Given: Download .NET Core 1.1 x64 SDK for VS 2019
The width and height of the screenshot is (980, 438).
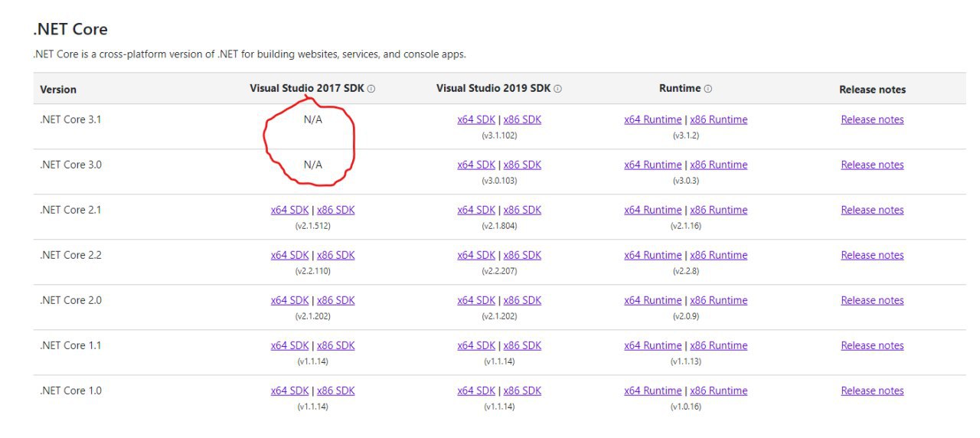Looking at the screenshot, I should point(476,345).
